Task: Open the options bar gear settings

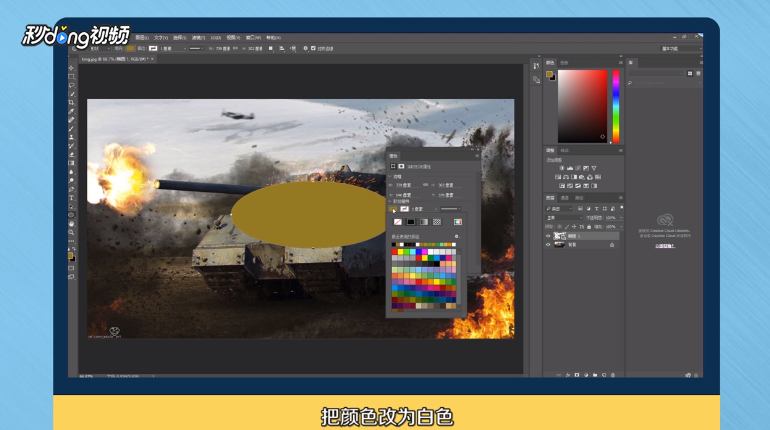Action: pos(305,49)
